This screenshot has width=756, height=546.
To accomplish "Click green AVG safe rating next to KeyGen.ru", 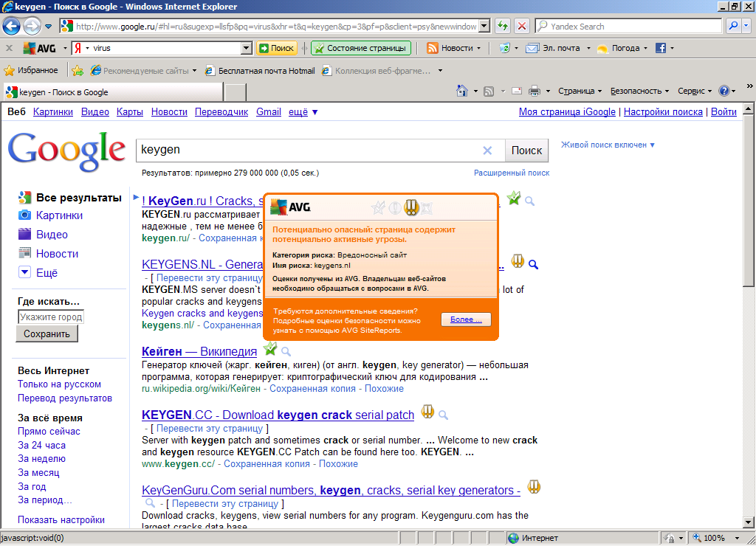I will tap(514, 198).
